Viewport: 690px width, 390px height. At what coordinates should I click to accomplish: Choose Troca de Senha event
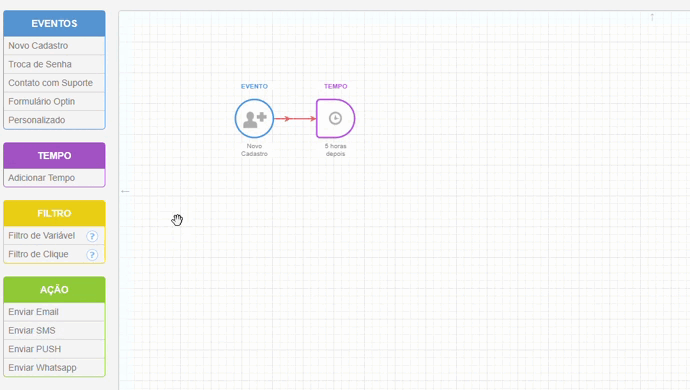tap(54, 64)
